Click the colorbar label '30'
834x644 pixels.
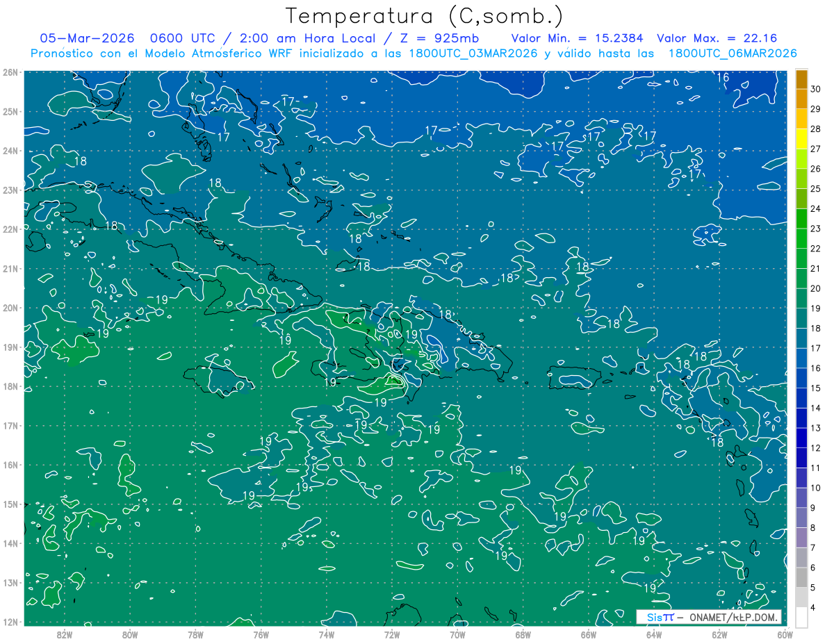[x=815, y=89]
